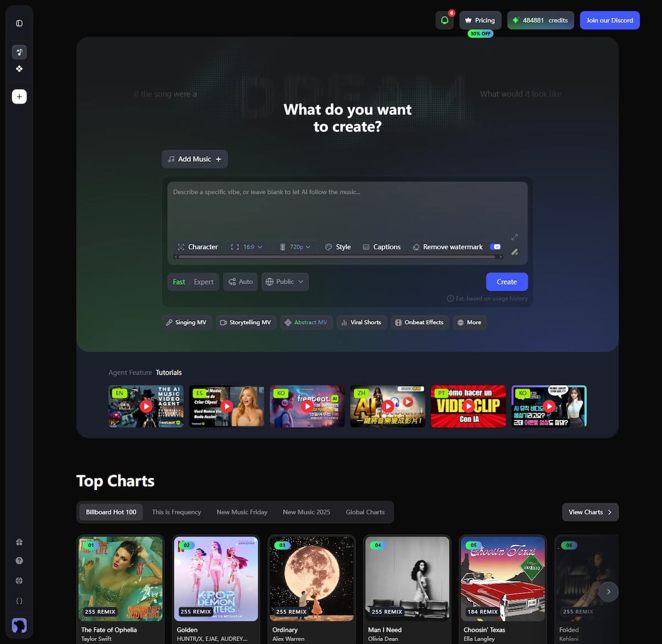Open the Man I Need chart card
The image size is (662, 644).
pyautogui.click(x=407, y=589)
